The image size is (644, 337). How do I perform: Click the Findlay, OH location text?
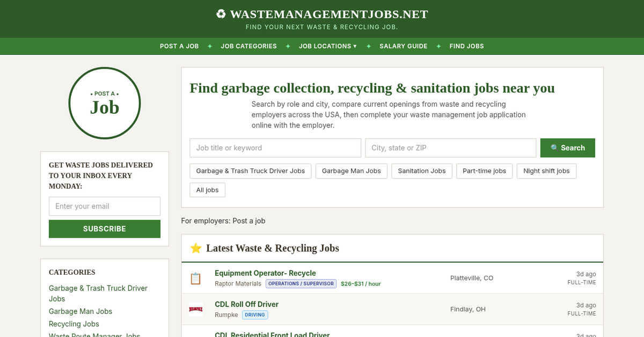point(468,309)
